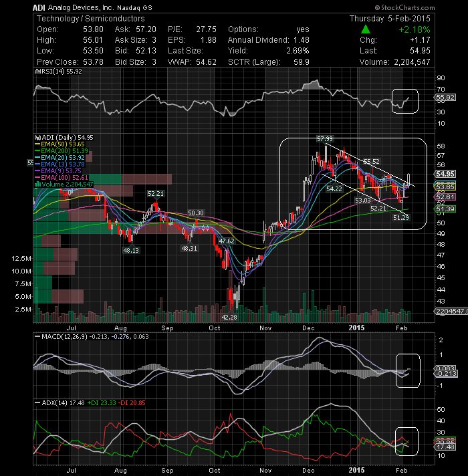The height and width of the screenshot is (476, 468).
Task: Click the bar icon beside the Volume legend
Action: 38,185
